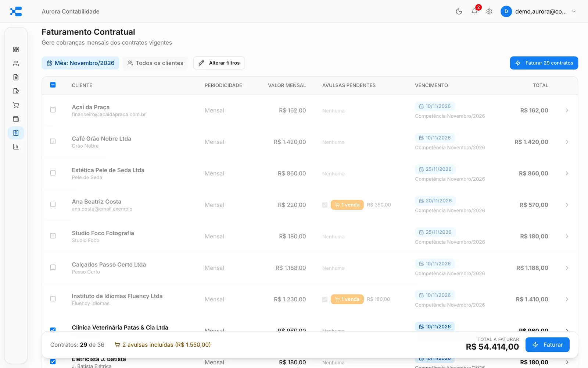
Task: Open the settings gear icon
Action: (x=489, y=11)
